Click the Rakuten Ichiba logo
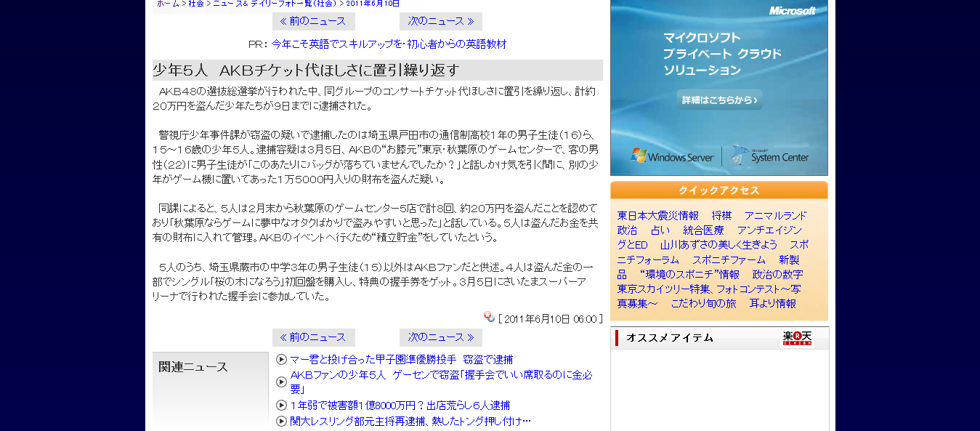980x431 pixels. point(797,338)
